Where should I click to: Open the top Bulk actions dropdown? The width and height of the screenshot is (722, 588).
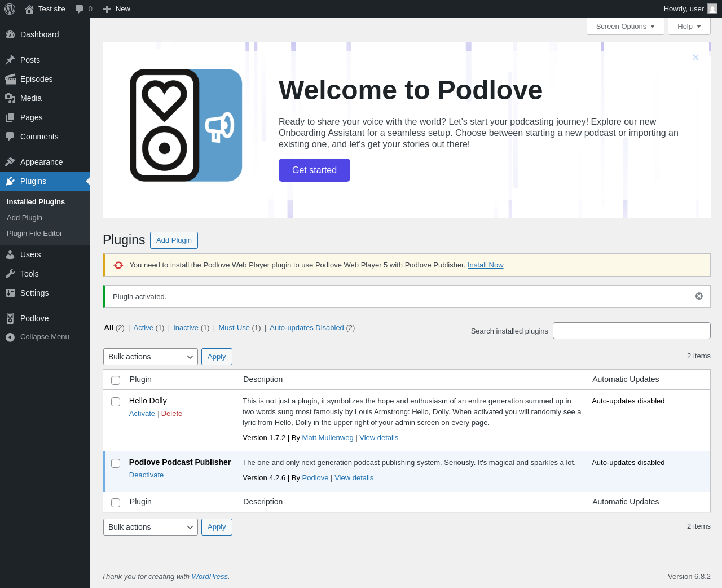point(151,357)
